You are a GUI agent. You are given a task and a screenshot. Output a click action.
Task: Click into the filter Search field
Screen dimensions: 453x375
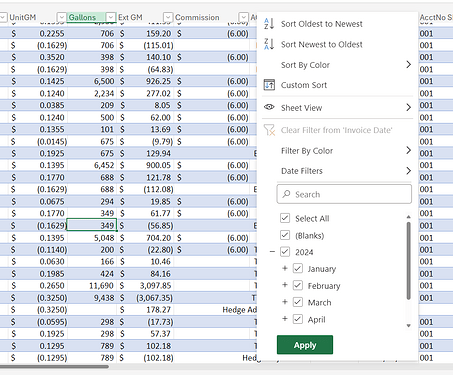pyautogui.click(x=344, y=194)
